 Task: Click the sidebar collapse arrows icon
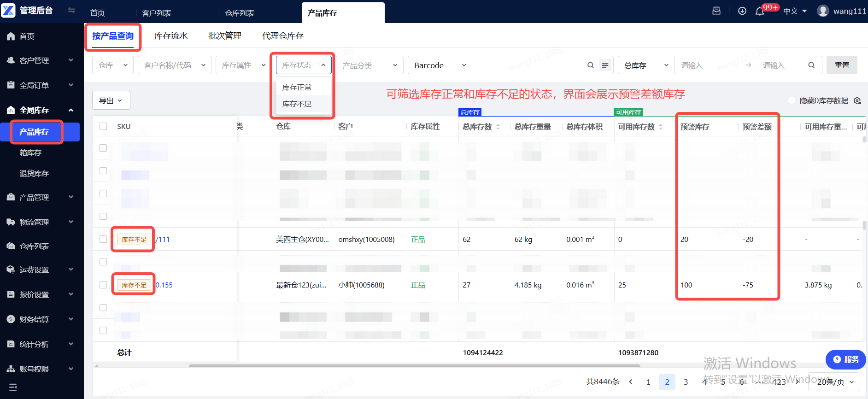(71, 10)
